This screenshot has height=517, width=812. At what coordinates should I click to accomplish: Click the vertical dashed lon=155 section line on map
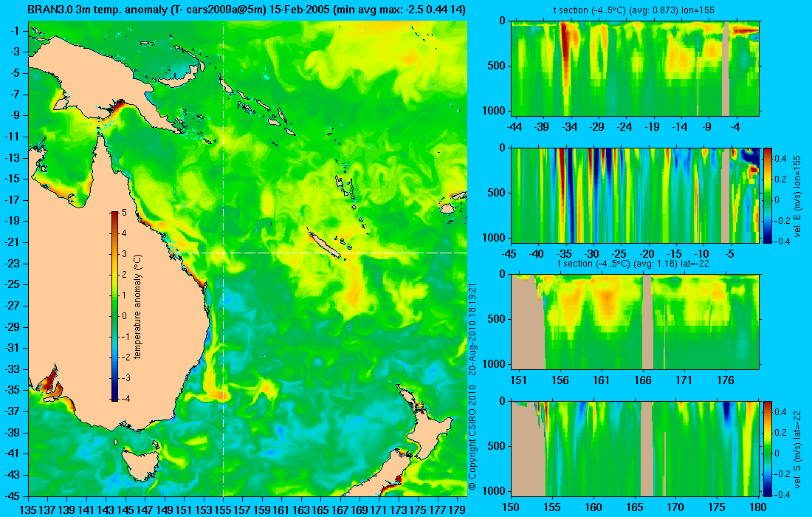click(223, 259)
